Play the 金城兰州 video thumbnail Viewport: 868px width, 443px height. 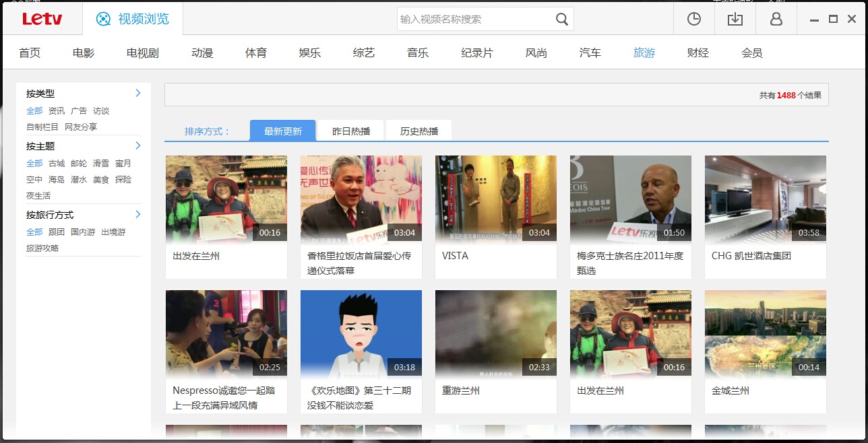coord(765,333)
